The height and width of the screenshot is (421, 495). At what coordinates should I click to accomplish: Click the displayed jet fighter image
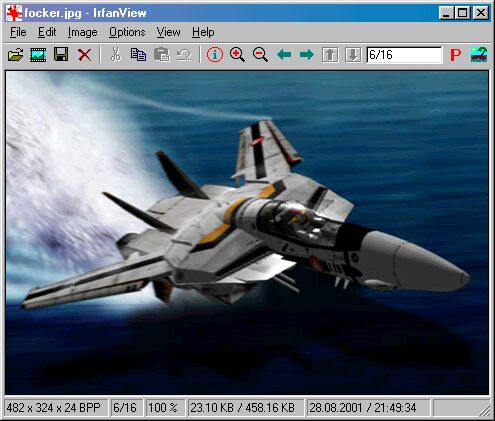coord(247,233)
